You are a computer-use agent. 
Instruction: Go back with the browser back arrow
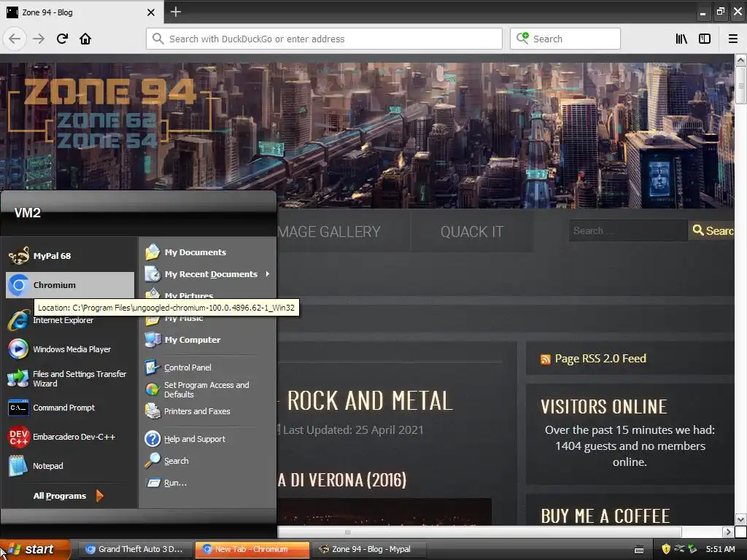tap(15, 39)
